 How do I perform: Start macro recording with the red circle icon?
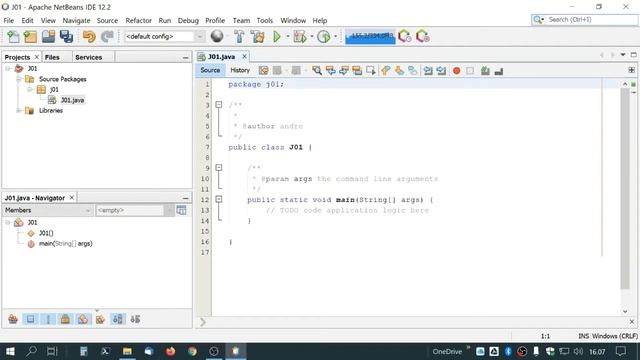[x=456, y=71]
